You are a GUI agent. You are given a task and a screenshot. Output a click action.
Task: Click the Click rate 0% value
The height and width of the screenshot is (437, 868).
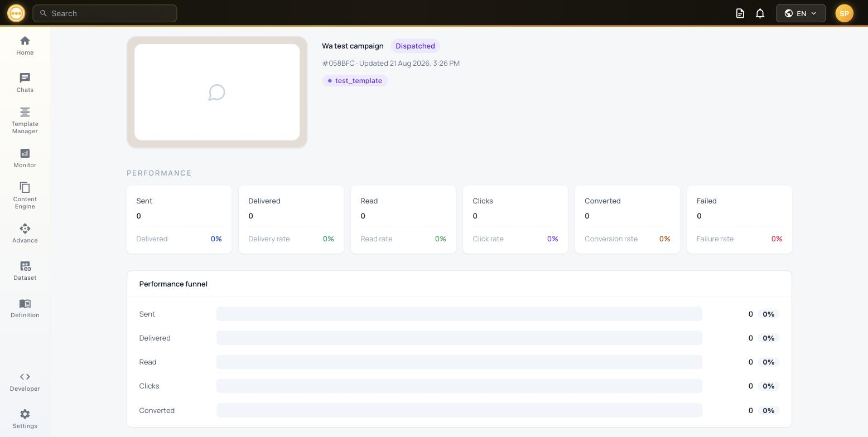[553, 239]
